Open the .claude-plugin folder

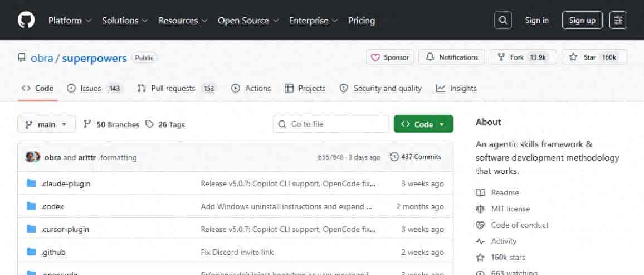(x=66, y=184)
